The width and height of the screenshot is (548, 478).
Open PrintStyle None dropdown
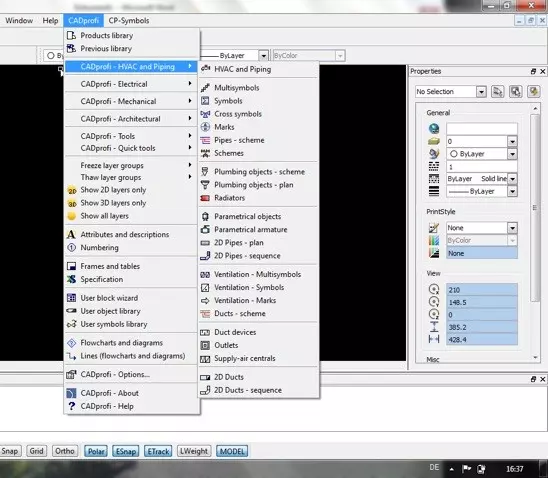click(x=512, y=228)
